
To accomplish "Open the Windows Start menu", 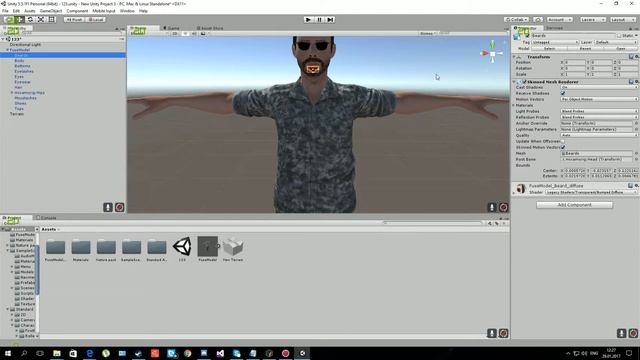I will [8, 353].
